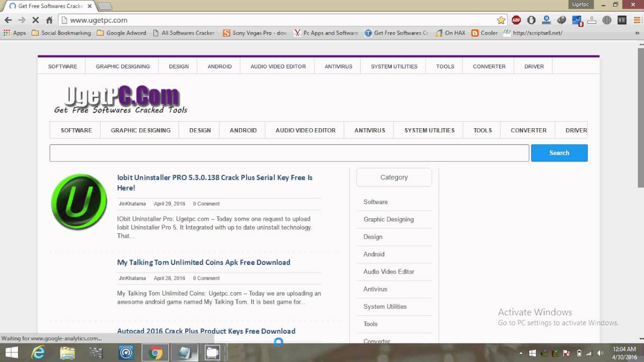Click the UgetPC.Com site logo
The height and width of the screenshot is (362, 644).
coord(121,100)
